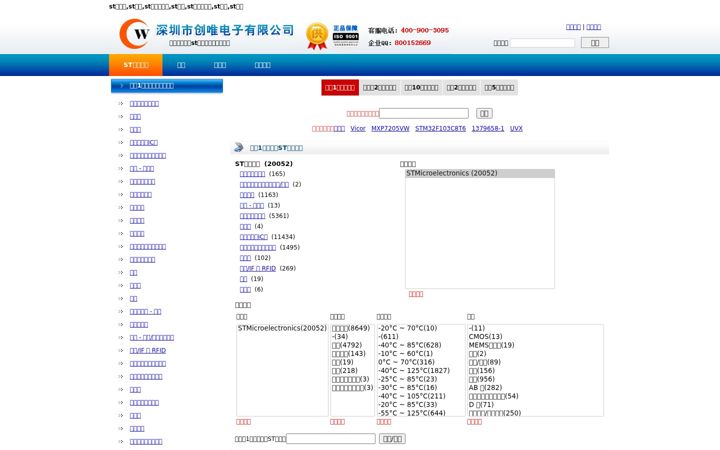Viewport: 720px width, 450px height.
Task: Click the search button next to part number box
Action: pos(484,113)
